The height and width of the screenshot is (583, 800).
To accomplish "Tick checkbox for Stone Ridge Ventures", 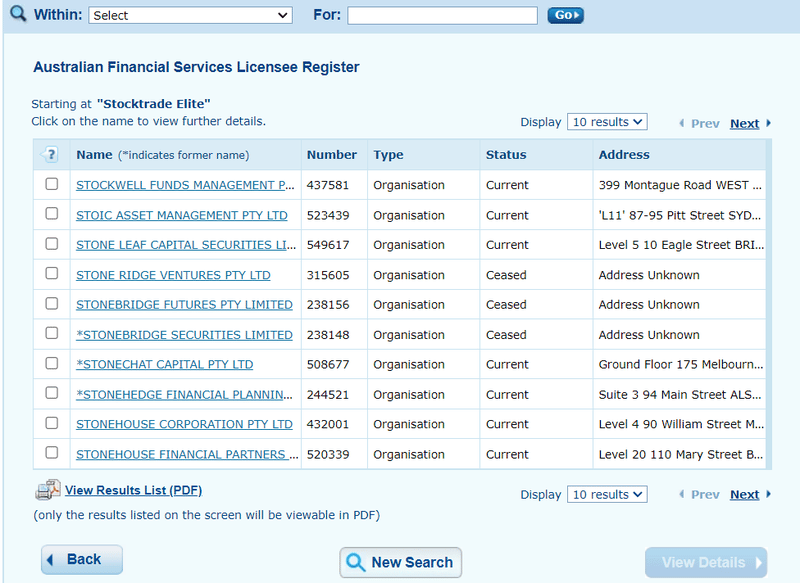I will coord(52,273).
